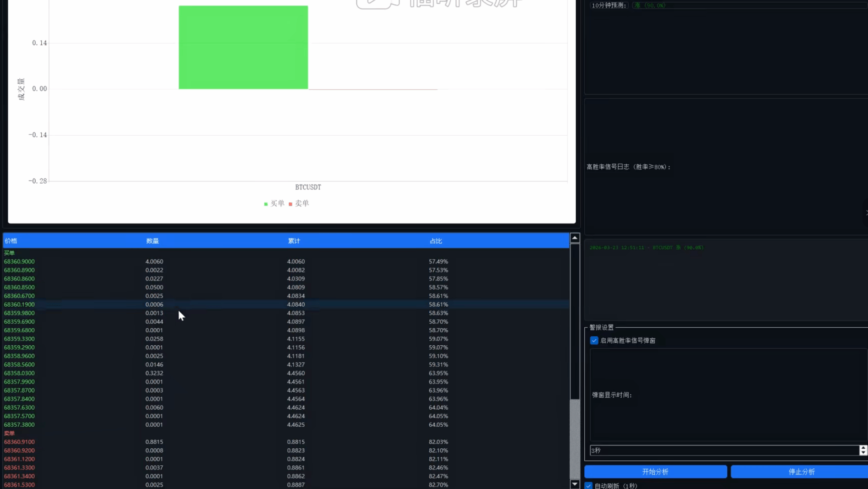Toggle 启用高胜率信号弹窗 checkbox

(594, 341)
